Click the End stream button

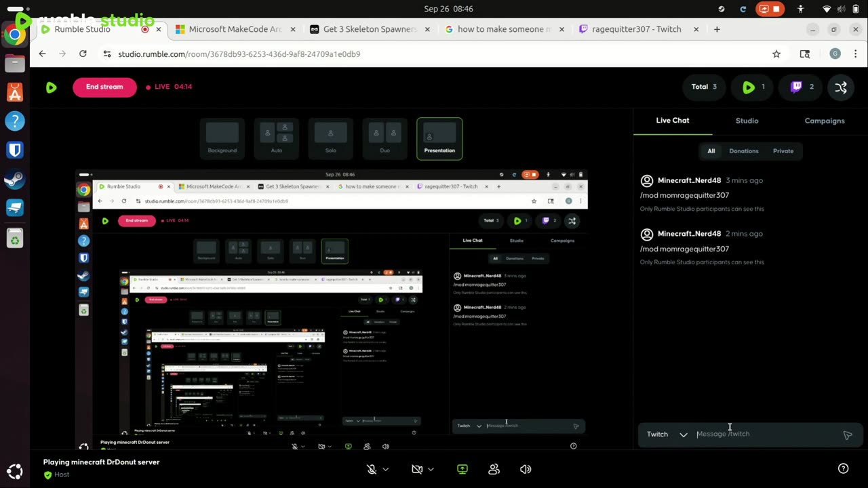click(104, 87)
